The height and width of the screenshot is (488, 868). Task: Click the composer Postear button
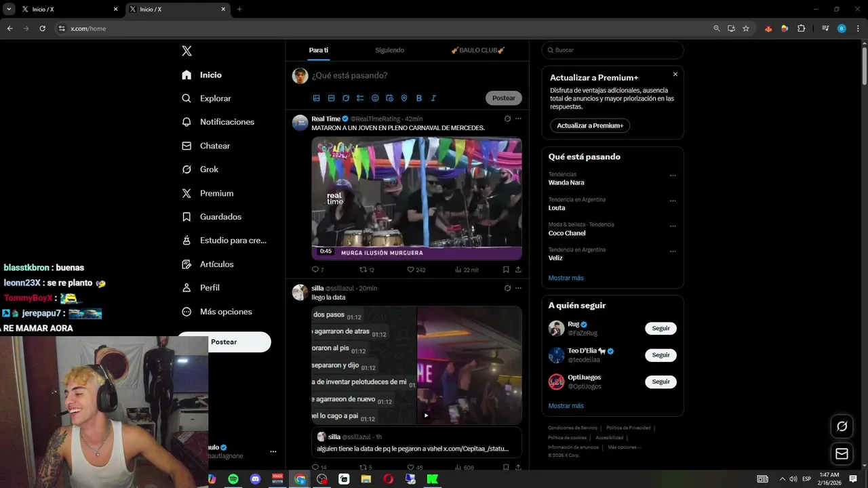504,98
